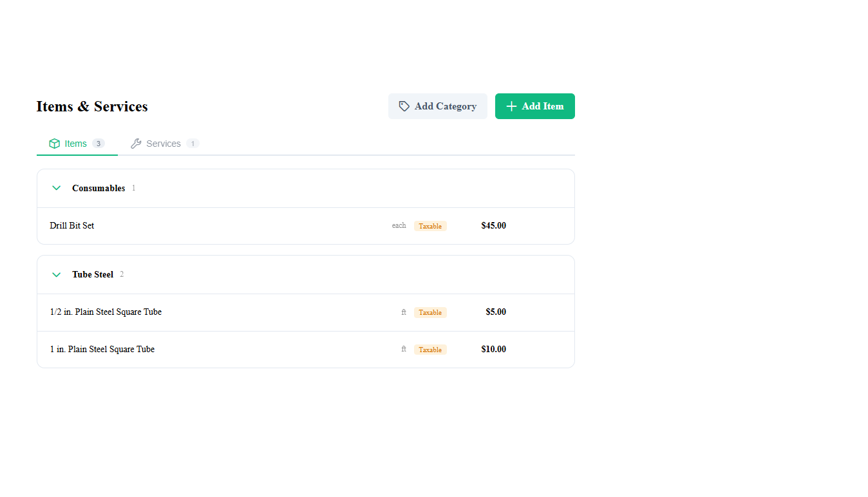Click the plus icon in Add Item
This screenshot has width=868, height=497.
point(511,106)
